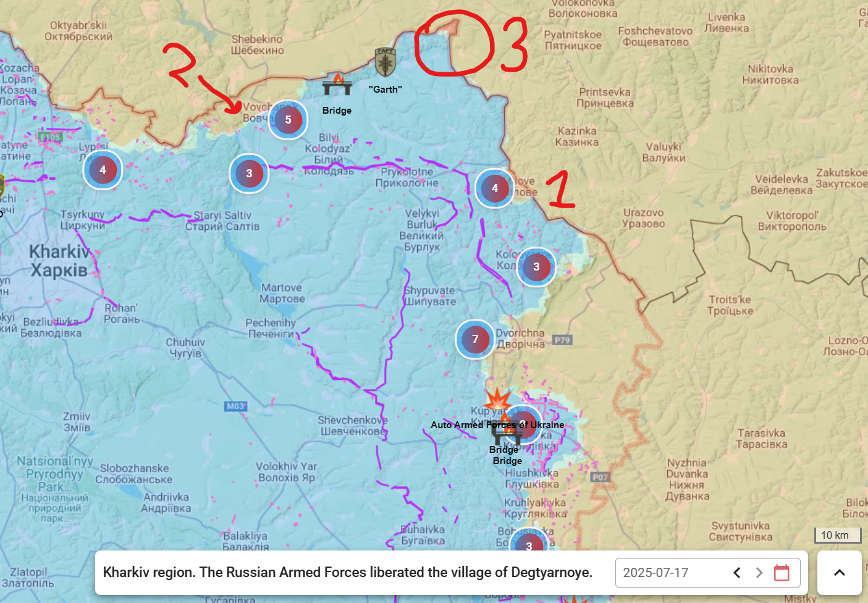Open the cluster marker 3 at Kolodyazne
The width and height of the screenshot is (868, 603).
point(536,267)
